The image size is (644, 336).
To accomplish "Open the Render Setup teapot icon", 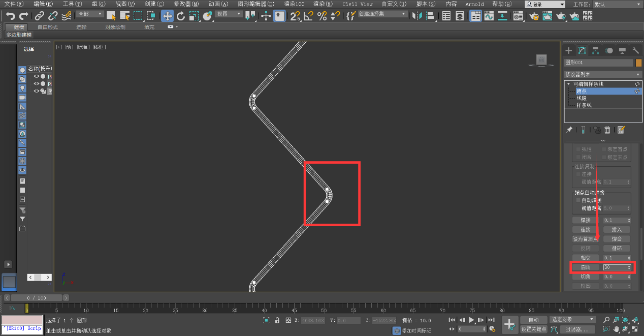I will (x=533, y=16).
